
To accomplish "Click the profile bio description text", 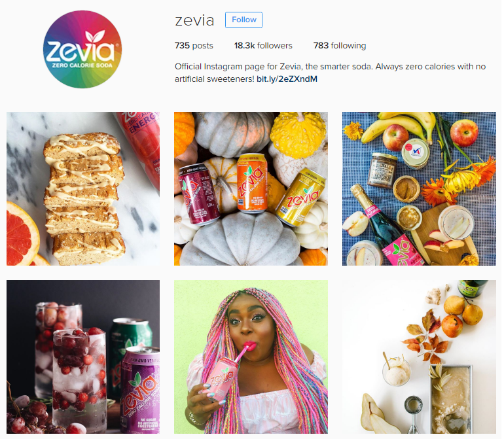I will tap(330, 73).
